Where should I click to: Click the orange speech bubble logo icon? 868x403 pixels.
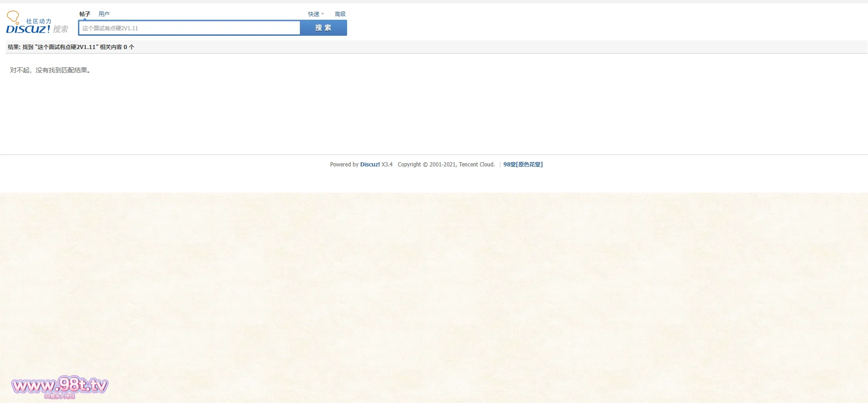13,17
